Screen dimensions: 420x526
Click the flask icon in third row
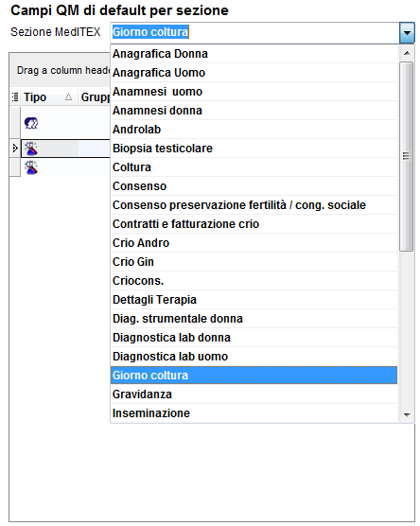[x=31, y=167]
